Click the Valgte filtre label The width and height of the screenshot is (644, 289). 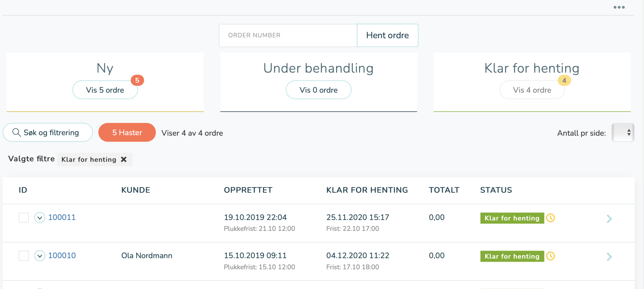[x=31, y=159]
